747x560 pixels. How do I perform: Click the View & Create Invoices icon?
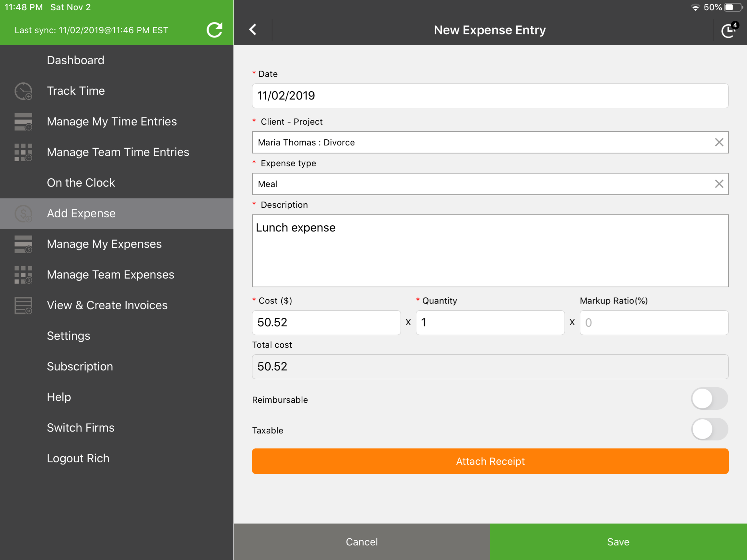coord(23,306)
